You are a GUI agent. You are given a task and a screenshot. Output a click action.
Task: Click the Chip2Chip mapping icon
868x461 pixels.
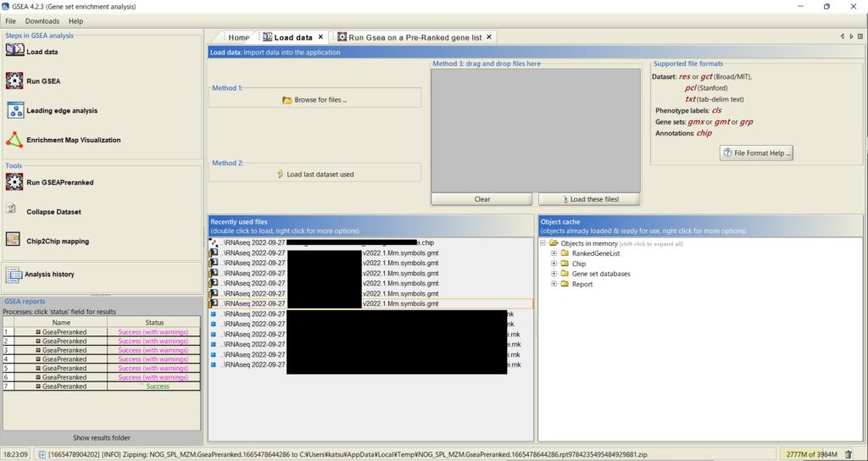(13, 240)
